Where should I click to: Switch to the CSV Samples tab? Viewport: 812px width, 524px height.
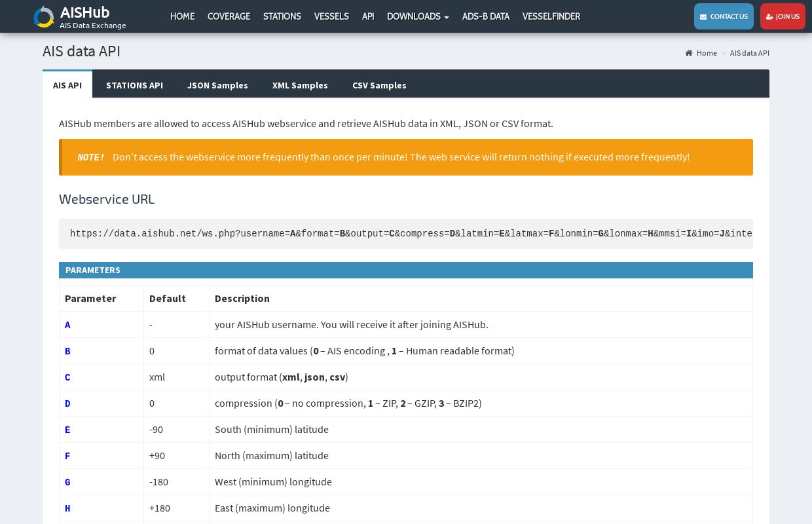(x=379, y=85)
